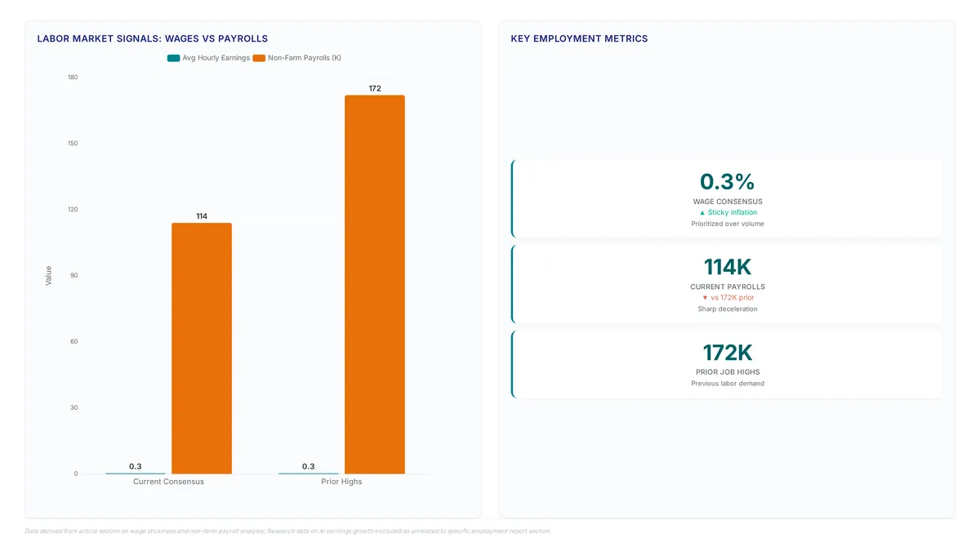Click the Avg Hourly Earnings legend label
Viewport: 980px width, 551px height.
coord(216,58)
